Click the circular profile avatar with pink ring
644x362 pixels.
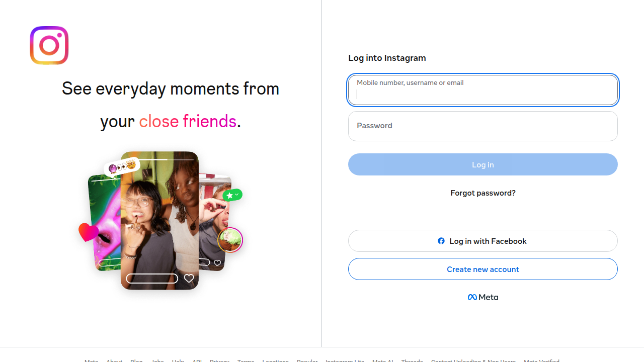[x=230, y=240]
